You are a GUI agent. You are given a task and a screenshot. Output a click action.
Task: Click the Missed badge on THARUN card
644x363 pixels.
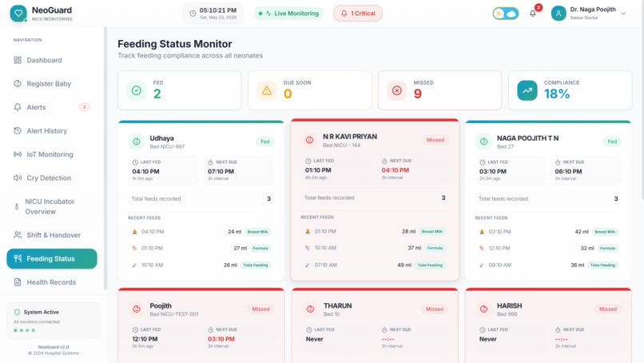tap(434, 309)
